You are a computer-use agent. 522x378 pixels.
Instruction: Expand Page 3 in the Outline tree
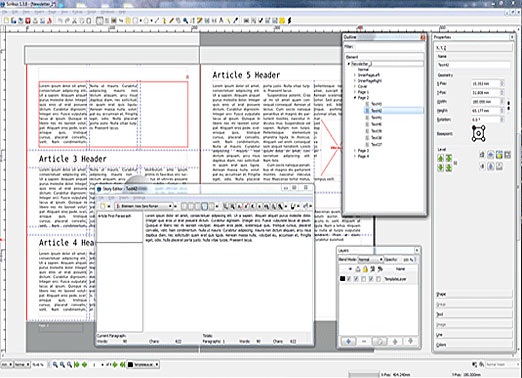tap(355, 151)
